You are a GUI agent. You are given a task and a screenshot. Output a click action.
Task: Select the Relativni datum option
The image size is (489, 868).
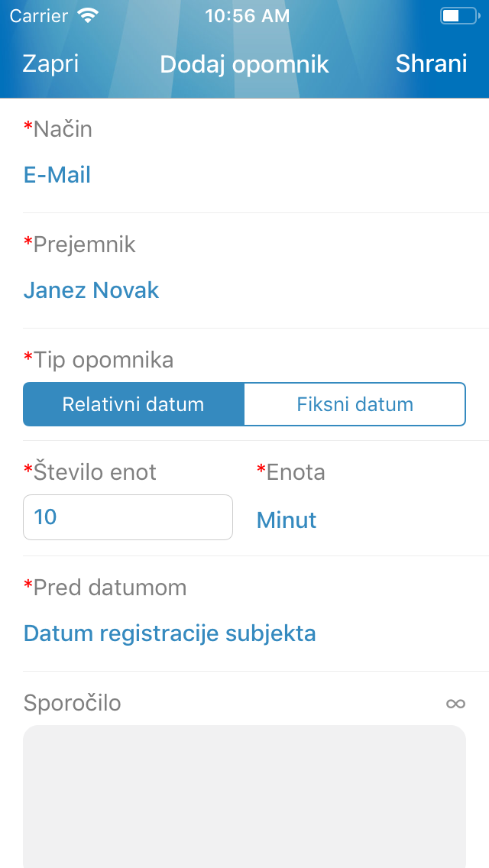134,404
